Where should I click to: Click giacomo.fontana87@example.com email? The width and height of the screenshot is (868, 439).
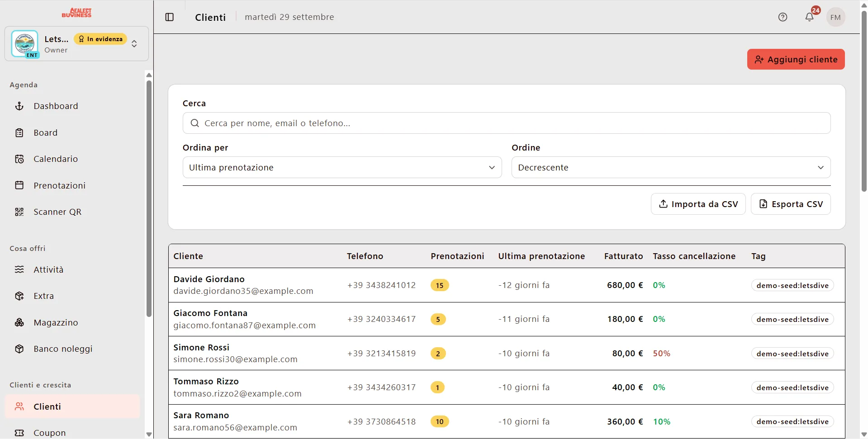coord(245,326)
